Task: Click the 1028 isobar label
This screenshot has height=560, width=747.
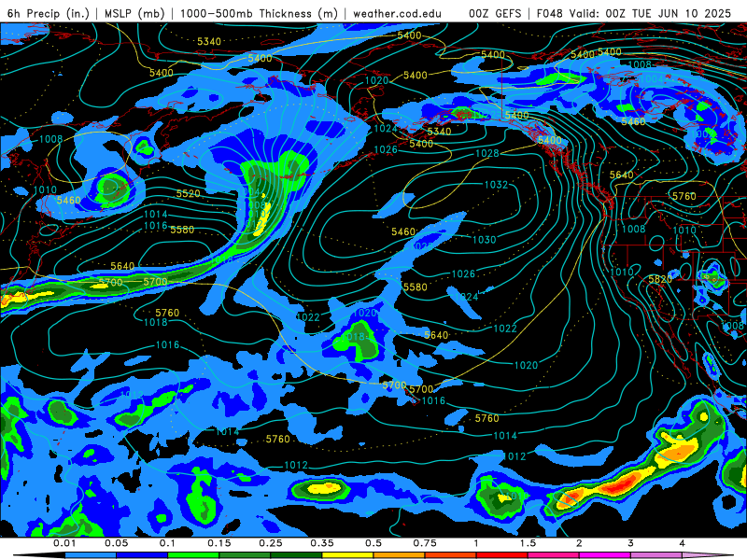Action: click(x=486, y=153)
